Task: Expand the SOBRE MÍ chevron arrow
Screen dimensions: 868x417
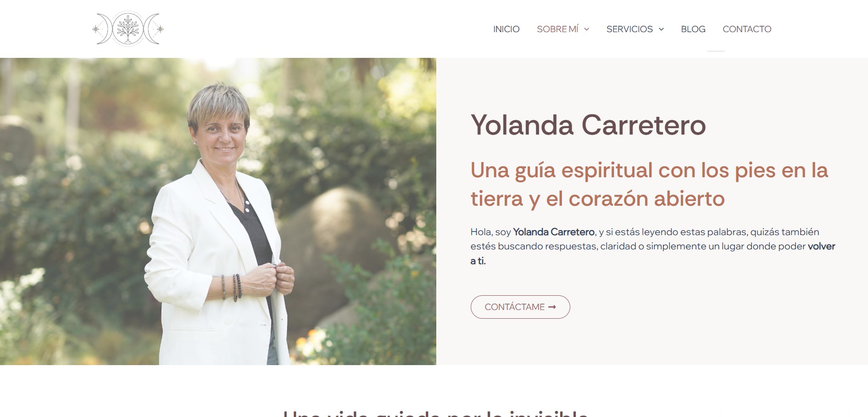Action: pyautogui.click(x=586, y=29)
